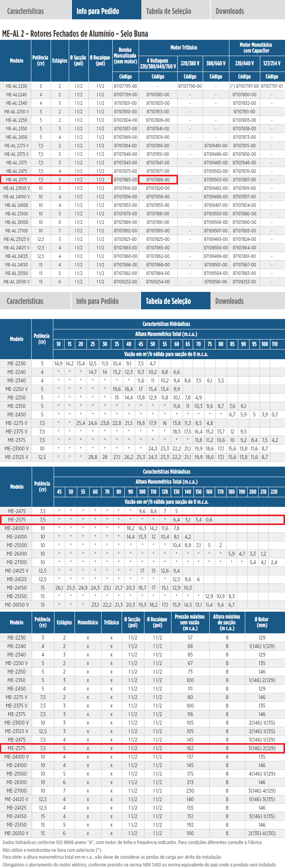Click code 87109505-00 in the 380/660 V column

pos(215,180)
